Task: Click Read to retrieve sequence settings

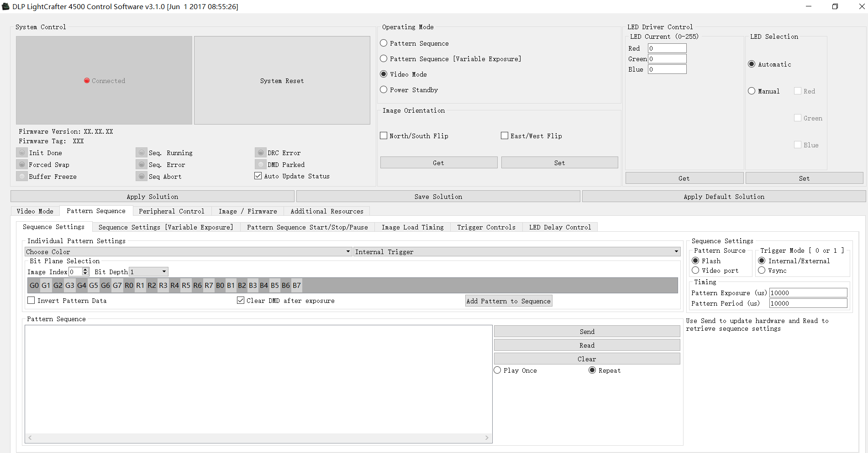Action: click(x=587, y=345)
